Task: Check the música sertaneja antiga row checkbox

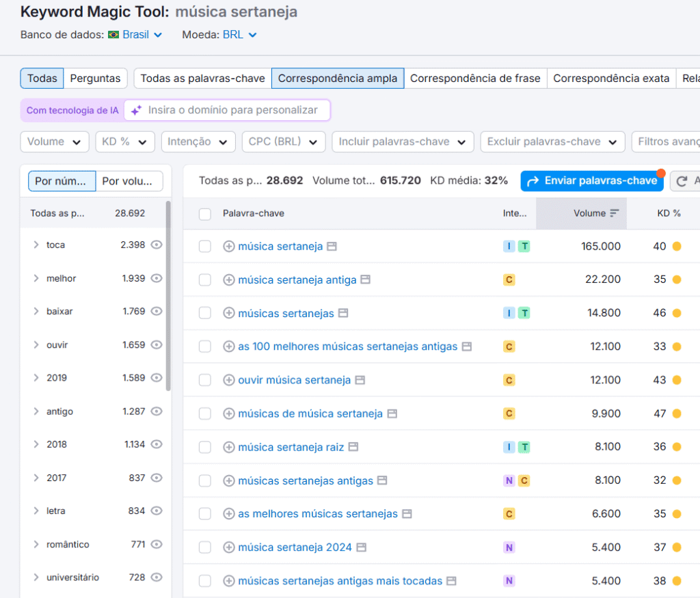Action: coord(205,280)
